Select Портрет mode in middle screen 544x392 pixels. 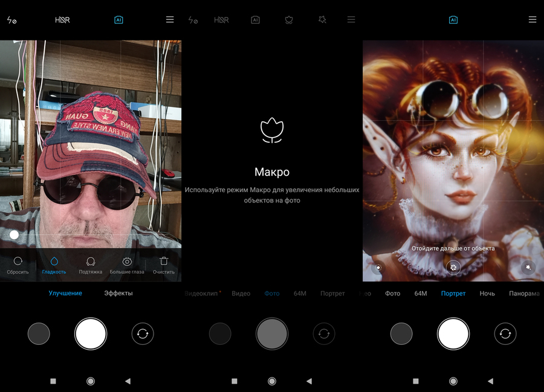coord(332,294)
